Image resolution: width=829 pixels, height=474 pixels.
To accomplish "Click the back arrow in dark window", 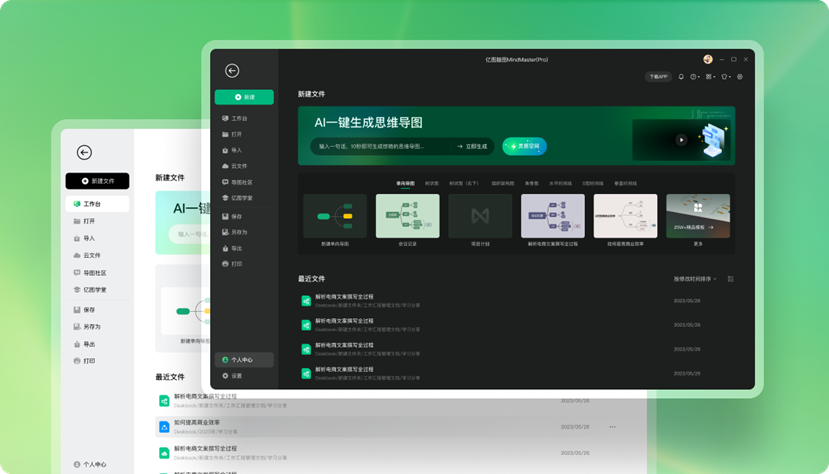I will point(232,71).
